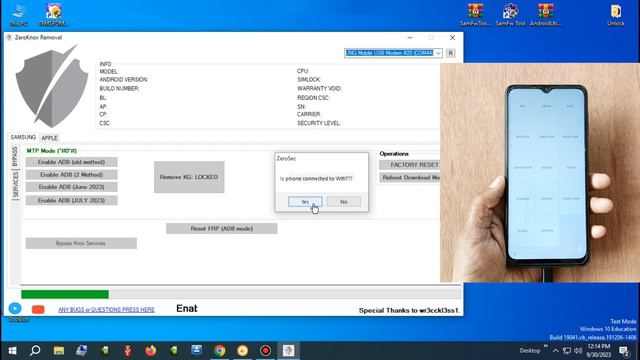The height and width of the screenshot is (360, 640).
Task: Open the notification center icon
Action: point(624,351)
